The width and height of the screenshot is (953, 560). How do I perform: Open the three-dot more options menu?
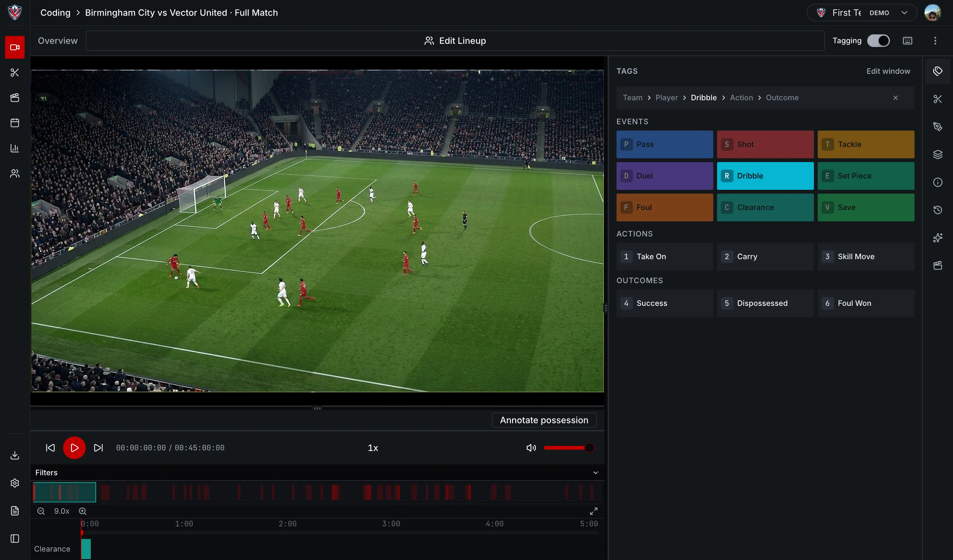(935, 41)
